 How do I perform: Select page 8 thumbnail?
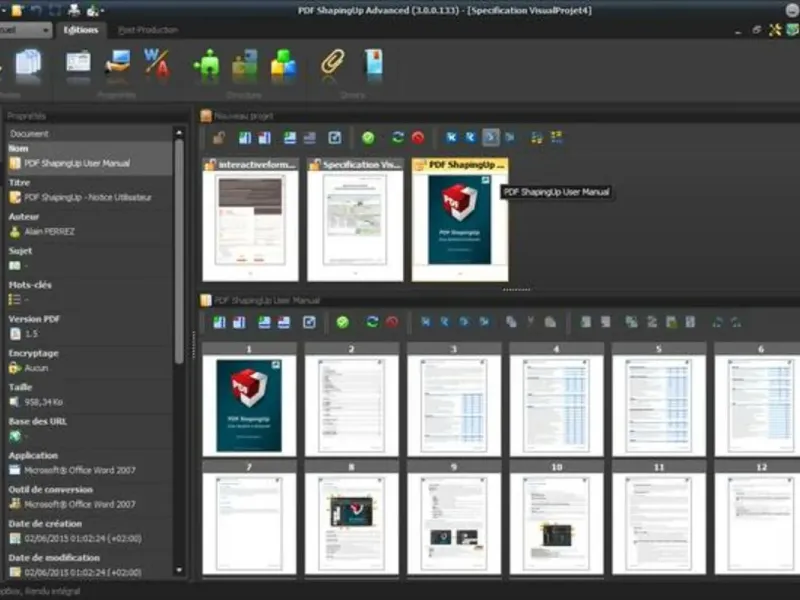pyautogui.click(x=352, y=518)
